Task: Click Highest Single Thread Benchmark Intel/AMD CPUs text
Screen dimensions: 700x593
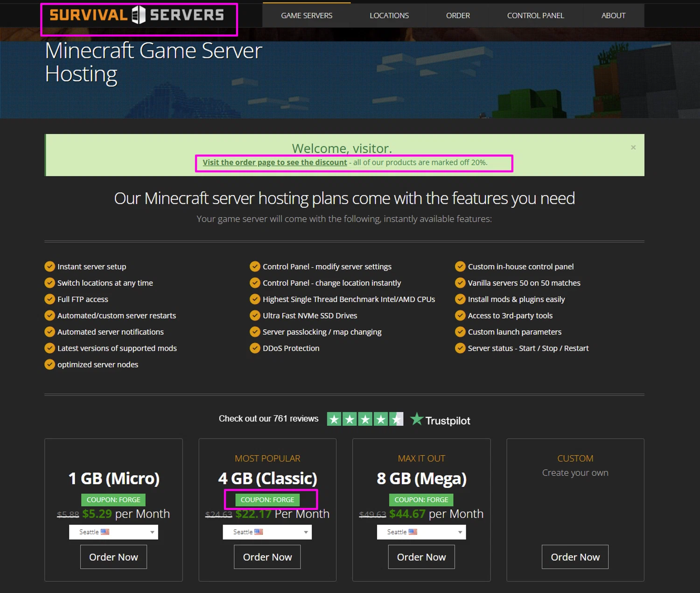Action: pyautogui.click(x=349, y=299)
